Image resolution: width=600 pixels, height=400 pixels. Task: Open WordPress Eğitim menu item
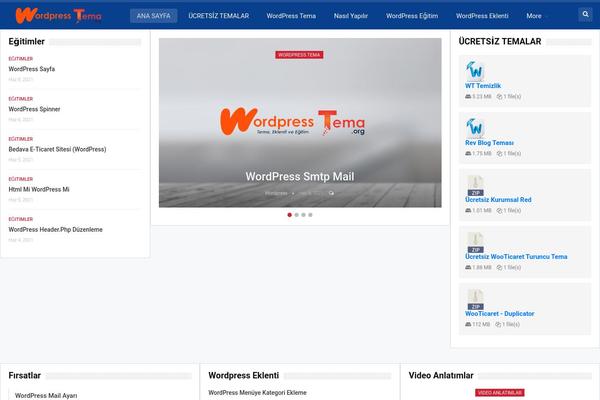pos(412,16)
